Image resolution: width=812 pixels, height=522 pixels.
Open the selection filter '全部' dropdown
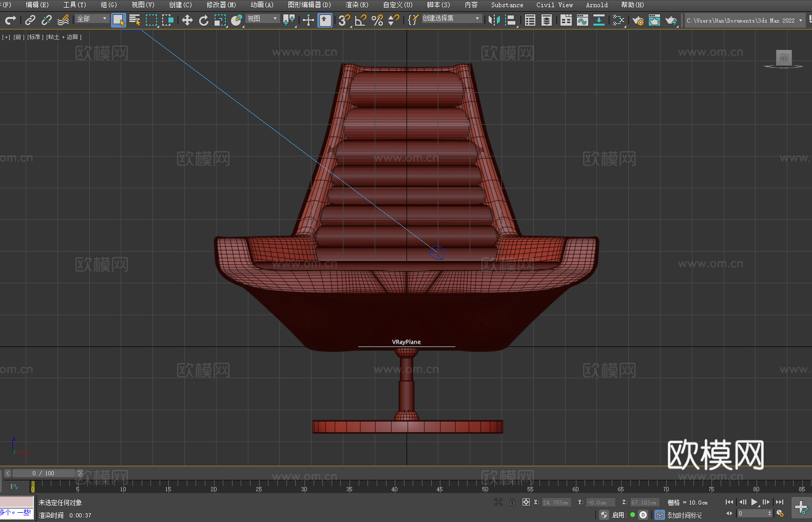[91, 18]
